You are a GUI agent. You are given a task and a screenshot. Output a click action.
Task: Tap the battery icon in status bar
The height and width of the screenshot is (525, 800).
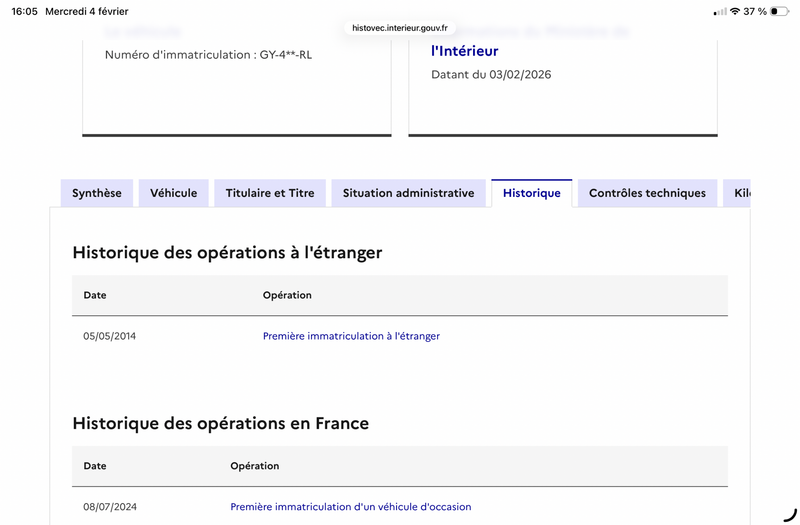tap(779, 12)
